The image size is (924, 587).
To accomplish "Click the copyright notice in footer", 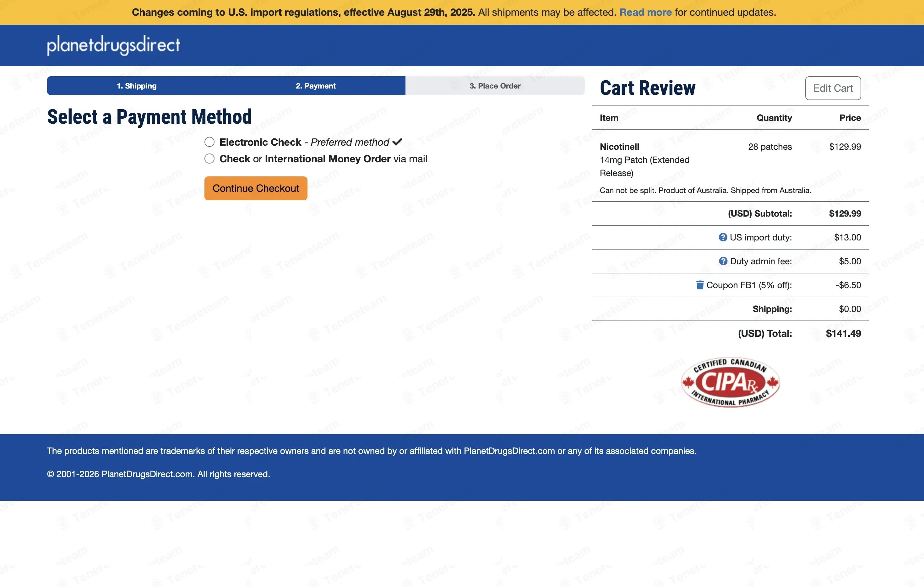I will pos(159,474).
